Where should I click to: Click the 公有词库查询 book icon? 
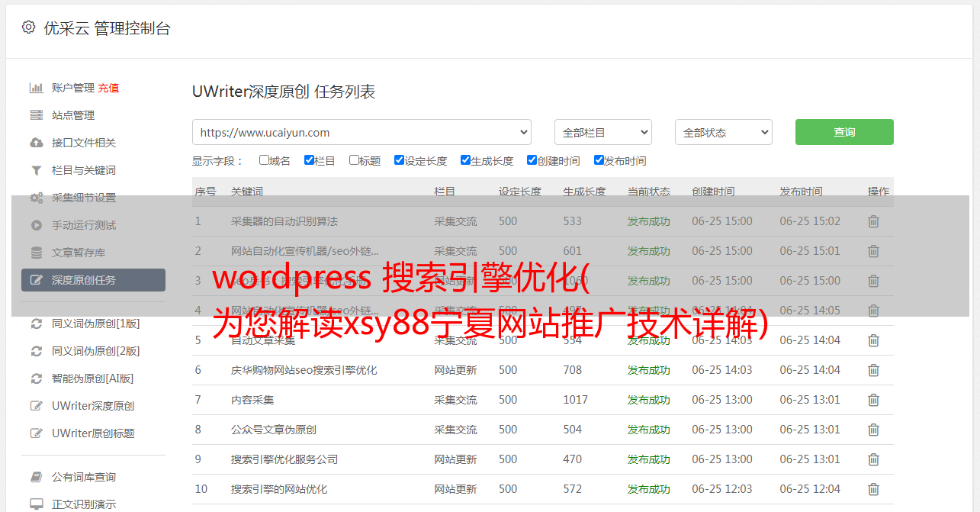point(36,477)
